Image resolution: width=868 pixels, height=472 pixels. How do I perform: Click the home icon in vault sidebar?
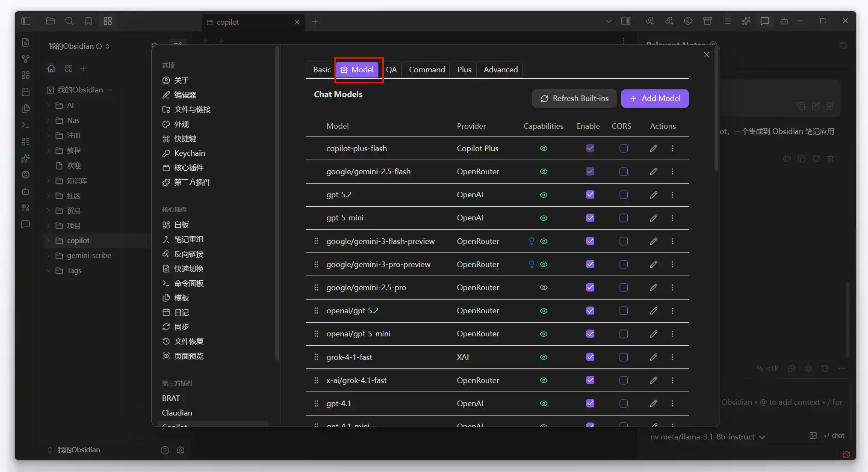[x=51, y=68]
